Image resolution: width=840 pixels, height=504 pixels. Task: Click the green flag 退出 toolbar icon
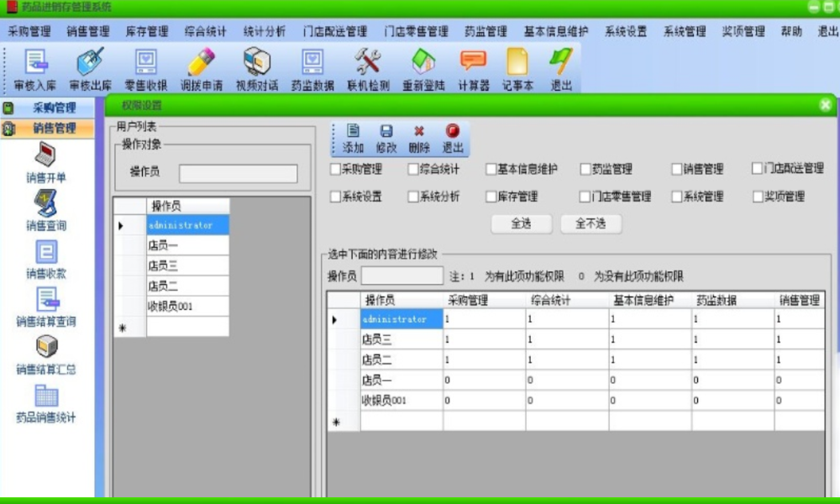[x=561, y=70]
